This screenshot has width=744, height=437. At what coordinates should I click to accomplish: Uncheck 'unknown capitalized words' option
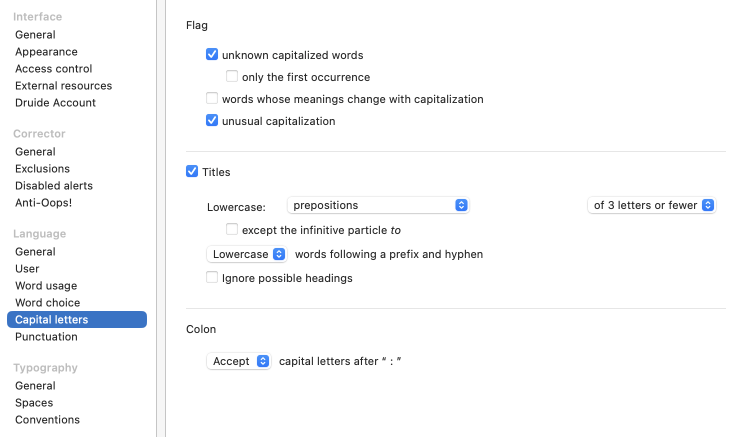212,55
